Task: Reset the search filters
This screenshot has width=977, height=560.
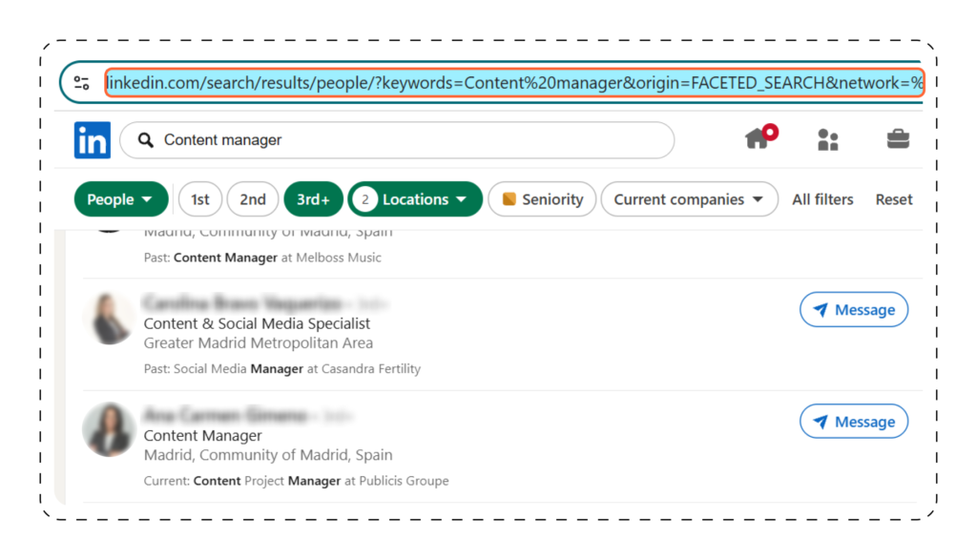Action: pyautogui.click(x=893, y=199)
